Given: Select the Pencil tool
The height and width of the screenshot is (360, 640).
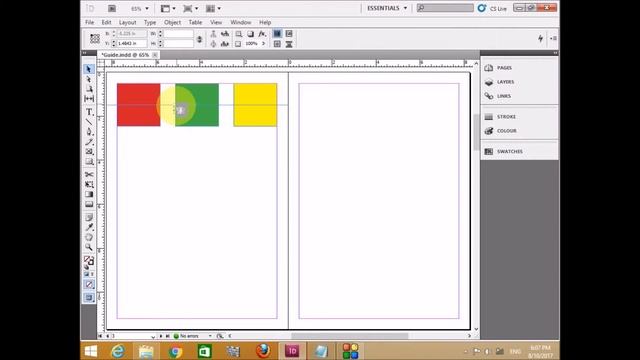Looking at the screenshot, I should coord(89,142).
